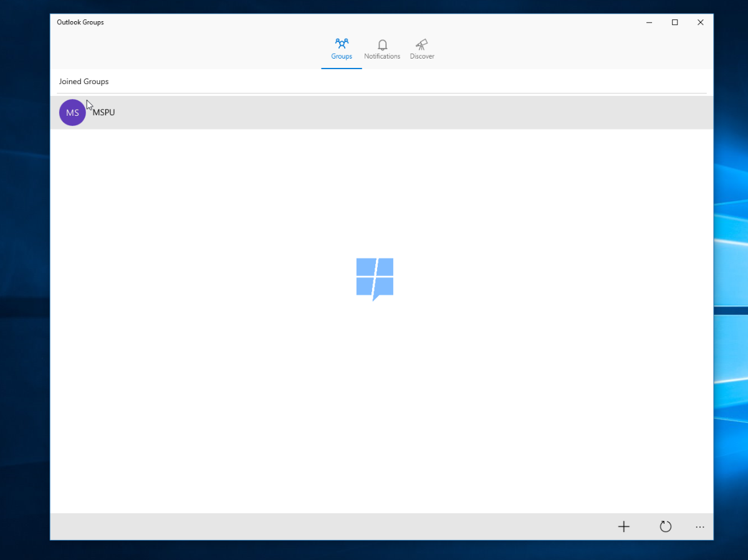The height and width of the screenshot is (560, 748).
Task: Click the Groups people icon
Action: point(342,44)
